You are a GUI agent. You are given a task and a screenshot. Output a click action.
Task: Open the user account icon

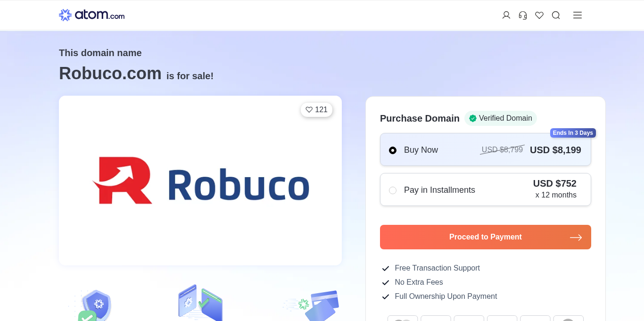[x=506, y=15]
